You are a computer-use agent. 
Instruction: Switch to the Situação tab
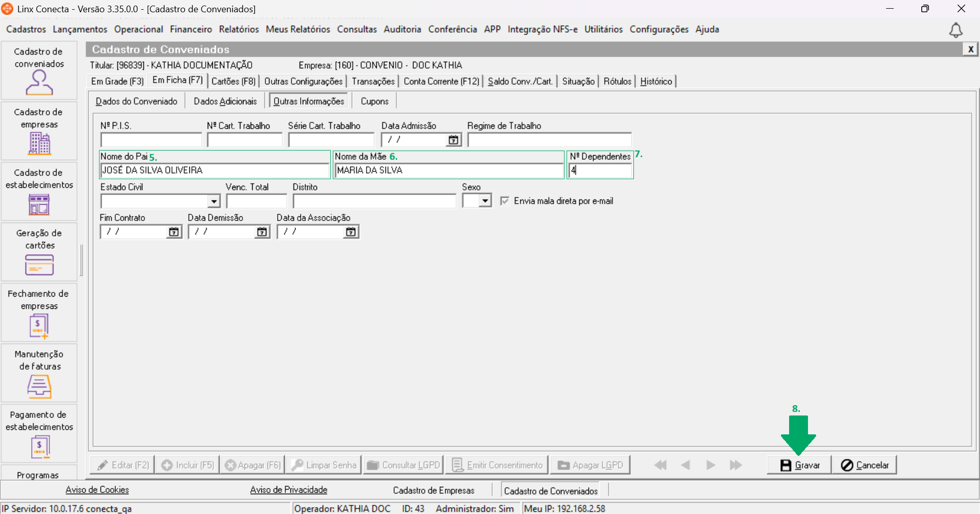point(578,82)
